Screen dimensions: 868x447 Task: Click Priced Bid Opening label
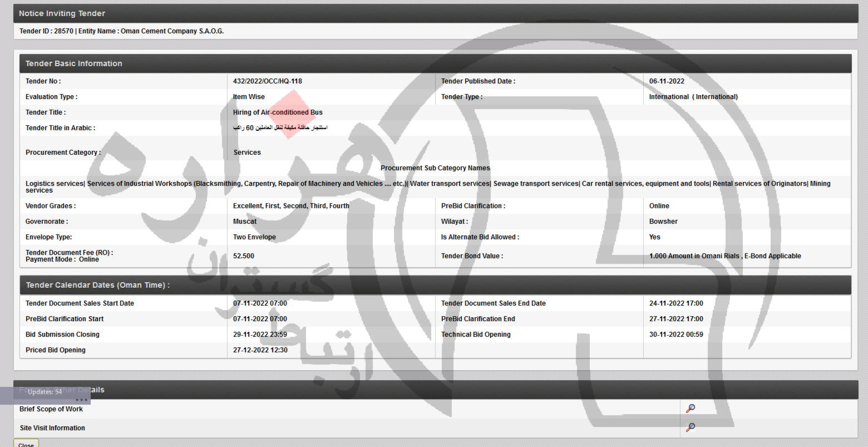(56, 350)
